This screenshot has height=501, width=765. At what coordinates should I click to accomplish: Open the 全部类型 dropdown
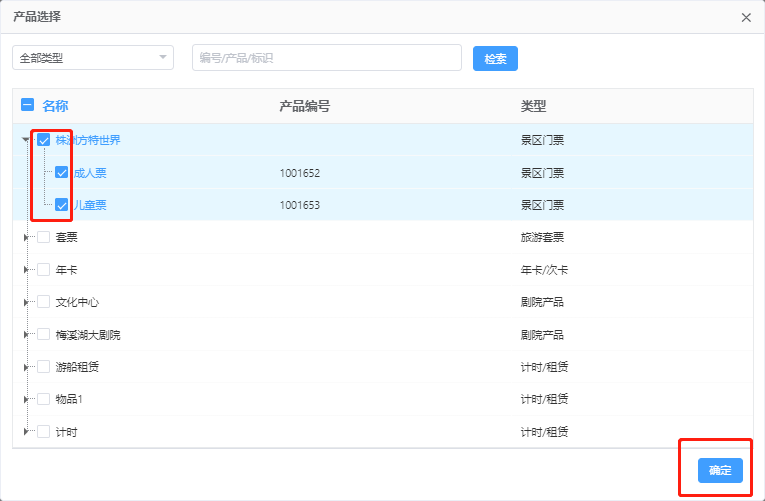pyautogui.click(x=93, y=58)
